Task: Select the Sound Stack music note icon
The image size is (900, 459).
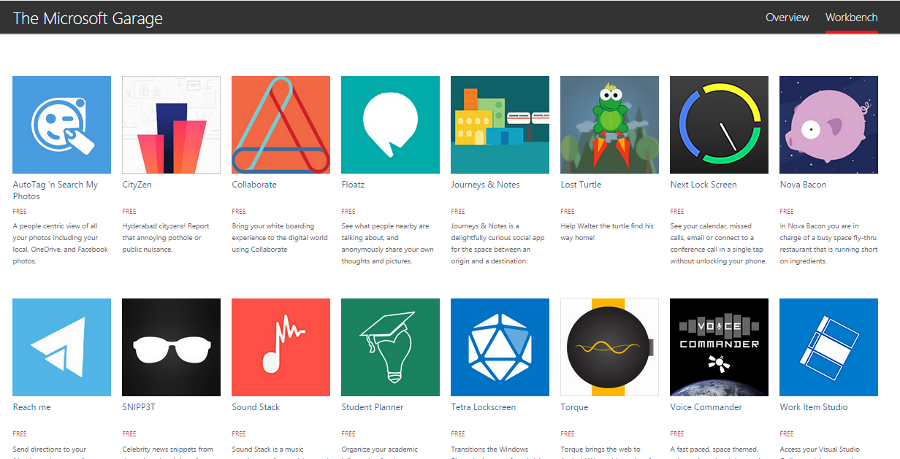Action: (281, 347)
